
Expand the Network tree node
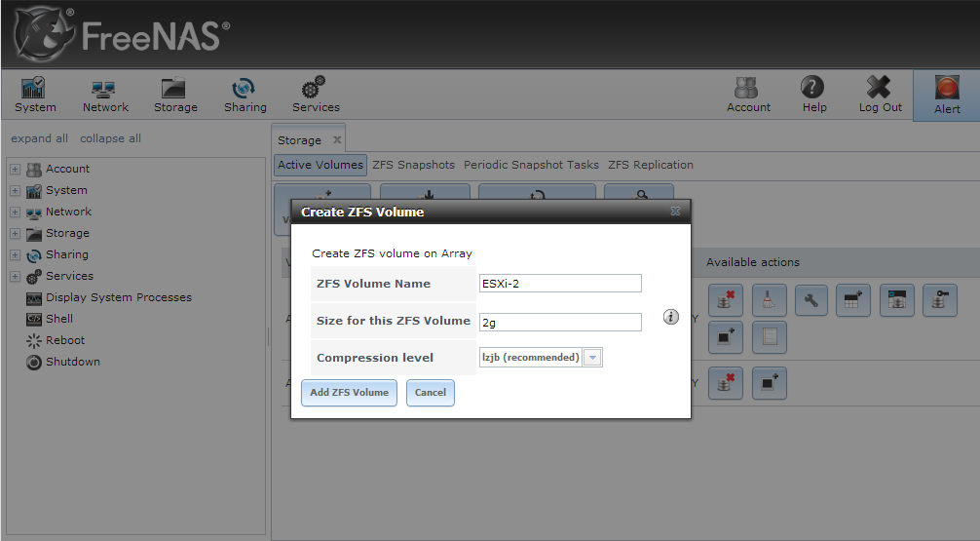[15, 213]
